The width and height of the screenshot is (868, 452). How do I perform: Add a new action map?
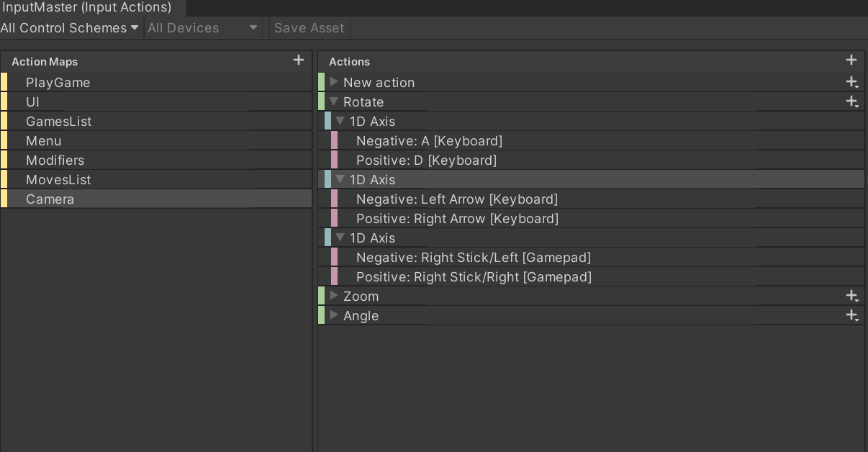(299, 60)
